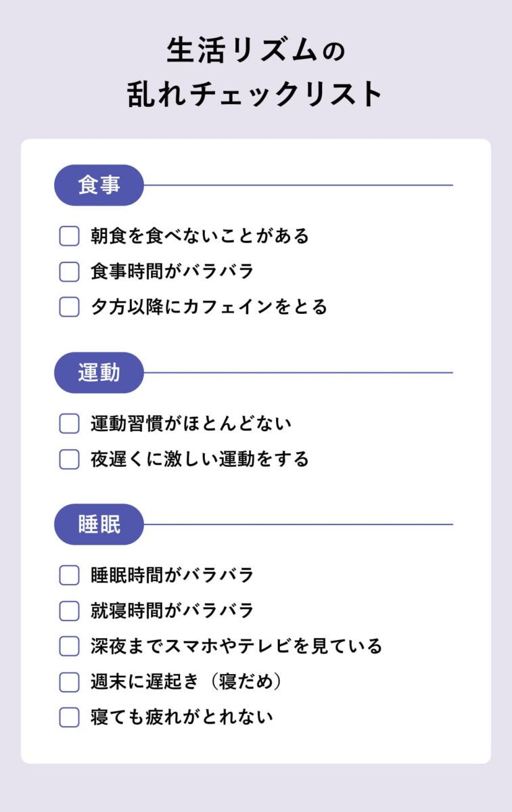Check the 朝食を食べないことがある checkbox
This screenshot has width=512, height=812.
coord(69,236)
